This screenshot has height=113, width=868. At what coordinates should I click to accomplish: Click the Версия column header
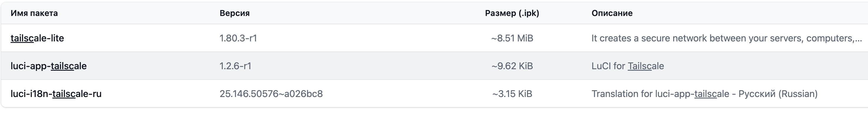(235, 13)
